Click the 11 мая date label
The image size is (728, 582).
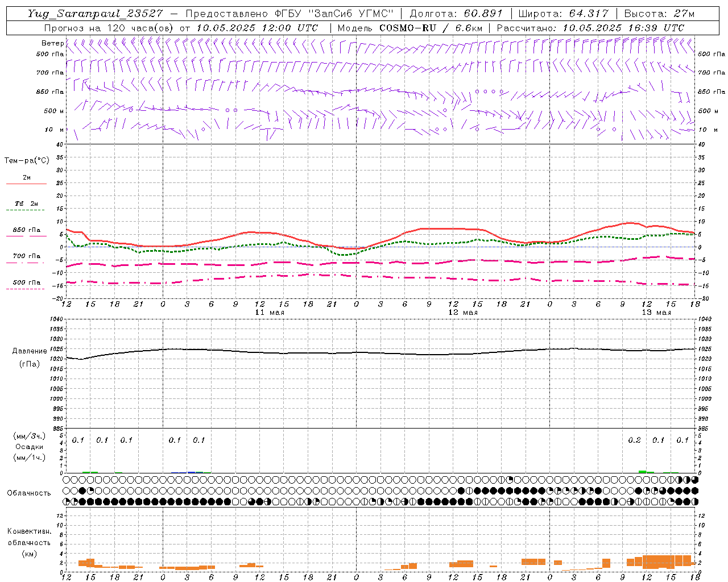click(270, 313)
